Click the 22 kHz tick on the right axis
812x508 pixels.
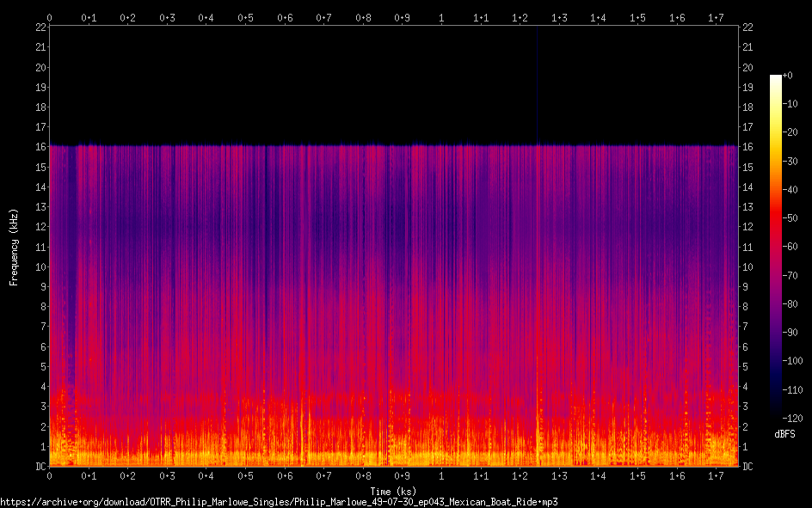click(747, 28)
